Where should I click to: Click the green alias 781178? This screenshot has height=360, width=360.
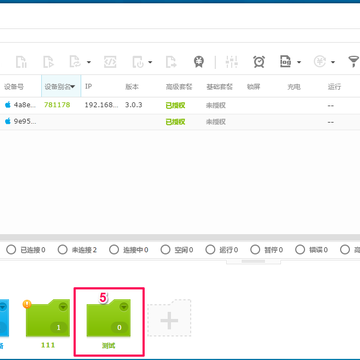[57, 105]
